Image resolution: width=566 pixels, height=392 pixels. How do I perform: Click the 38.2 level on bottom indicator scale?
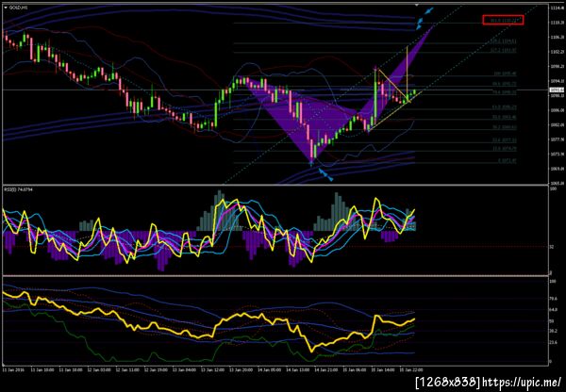553,331
